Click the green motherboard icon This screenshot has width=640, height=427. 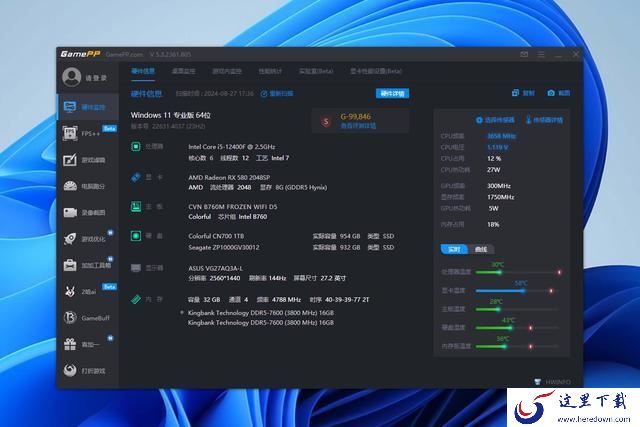pos(136,207)
